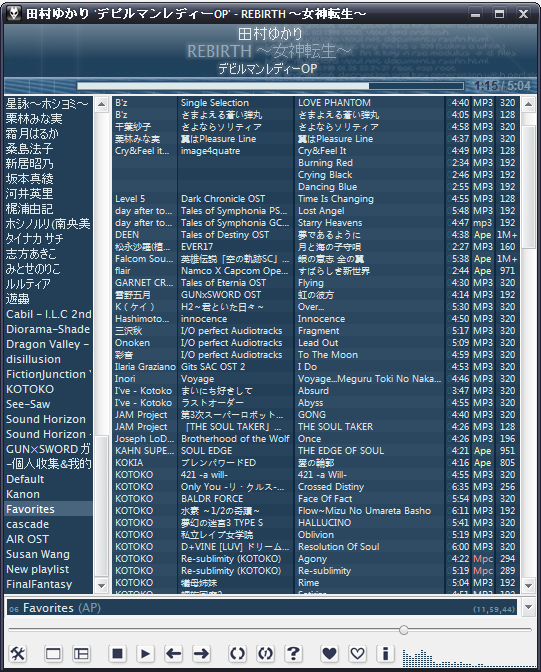Open track info with the i icon
The width and height of the screenshot is (541, 672).
(385, 654)
